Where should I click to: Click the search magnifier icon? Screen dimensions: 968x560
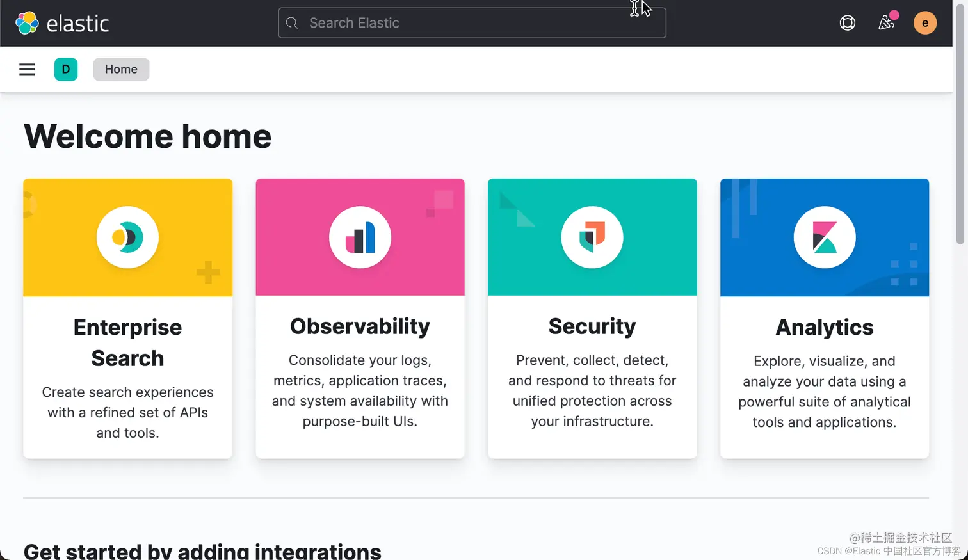(x=292, y=23)
